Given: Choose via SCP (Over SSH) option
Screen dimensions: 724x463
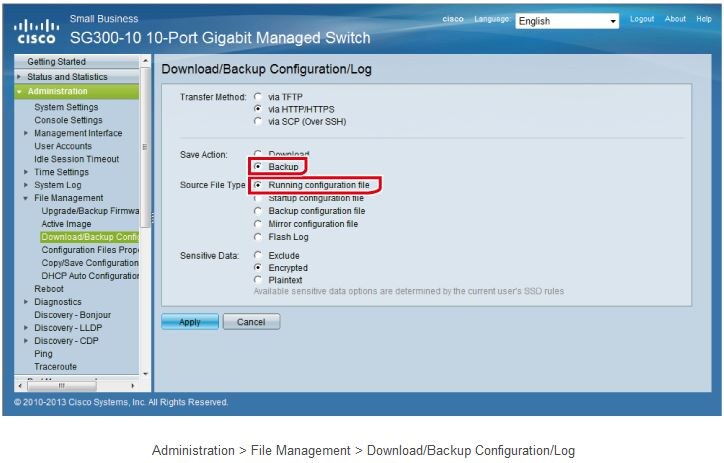Looking at the screenshot, I should coord(258,121).
